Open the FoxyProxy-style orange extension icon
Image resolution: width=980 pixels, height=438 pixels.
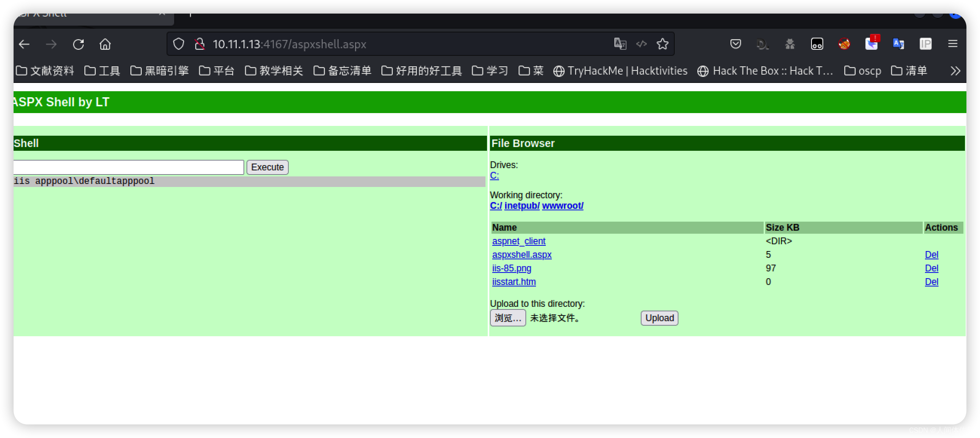tap(844, 44)
